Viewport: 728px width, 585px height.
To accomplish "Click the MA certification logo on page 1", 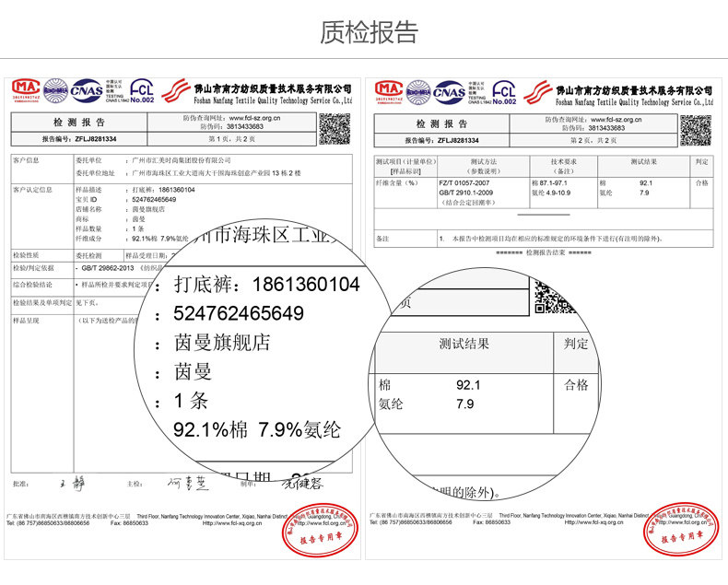I will coord(26,89).
